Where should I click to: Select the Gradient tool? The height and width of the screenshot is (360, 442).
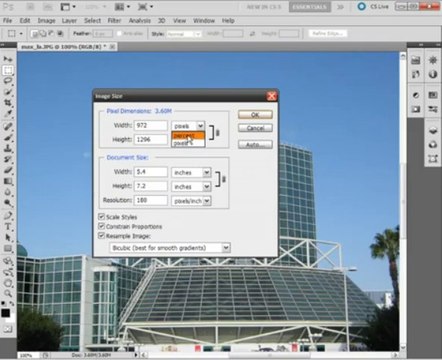click(8, 181)
